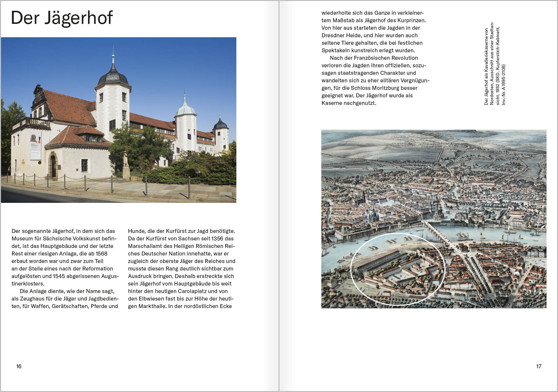558x392 pixels.
Task: Click the "Der Jägerhof" page heading
Action: pyautogui.click(x=62, y=18)
